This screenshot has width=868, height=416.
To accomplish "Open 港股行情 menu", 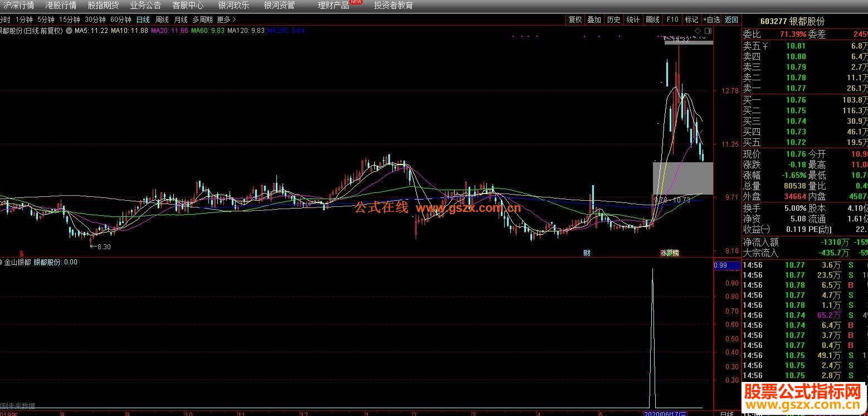I will (x=61, y=6).
